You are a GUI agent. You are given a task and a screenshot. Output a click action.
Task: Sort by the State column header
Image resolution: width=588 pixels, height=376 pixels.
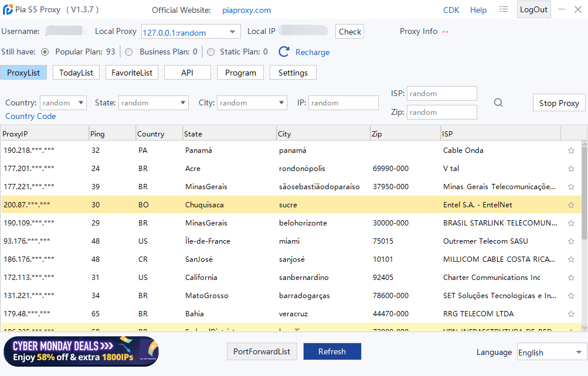tap(229, 134)
